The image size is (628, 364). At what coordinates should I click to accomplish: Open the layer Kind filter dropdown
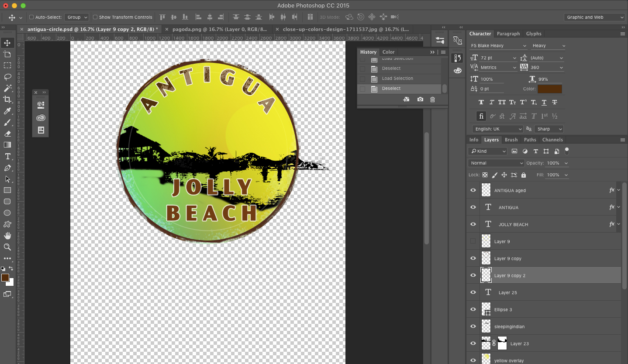[488, 151]
